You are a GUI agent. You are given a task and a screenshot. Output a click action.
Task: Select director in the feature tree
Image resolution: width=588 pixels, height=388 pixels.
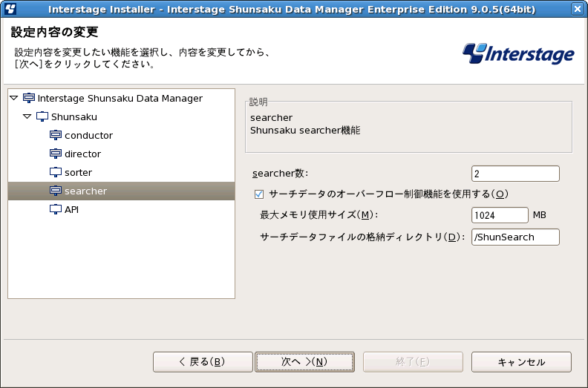82,154
